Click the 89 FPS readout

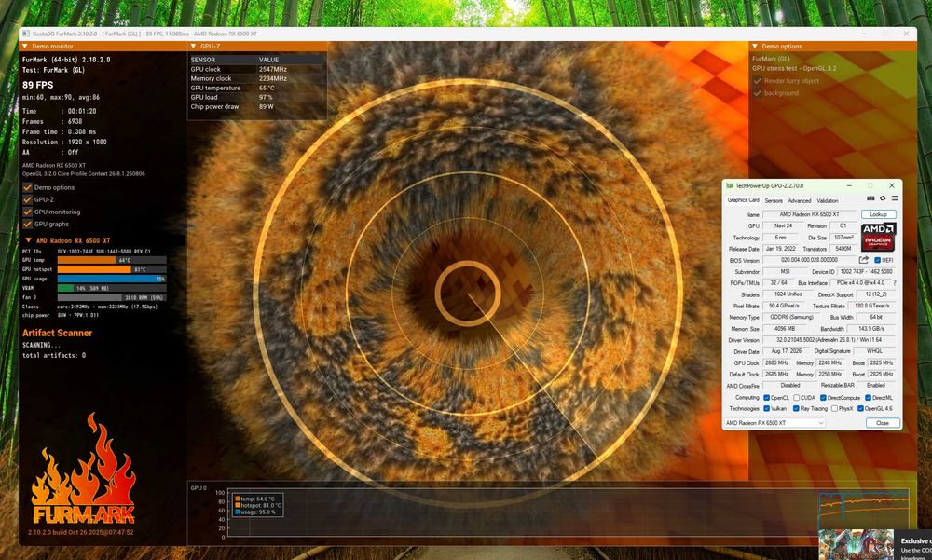pos(37,85)
